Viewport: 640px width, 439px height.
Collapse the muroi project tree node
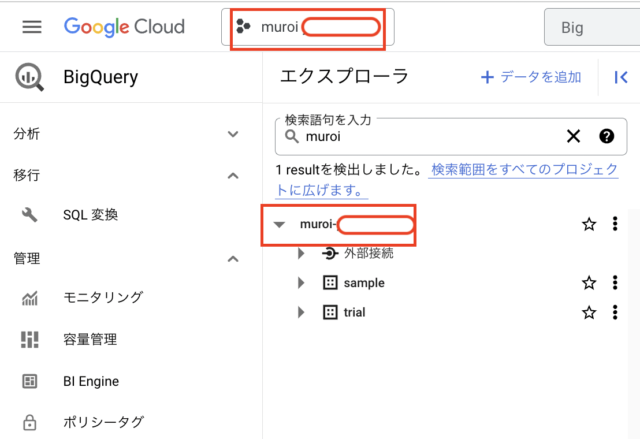[279, 224]
